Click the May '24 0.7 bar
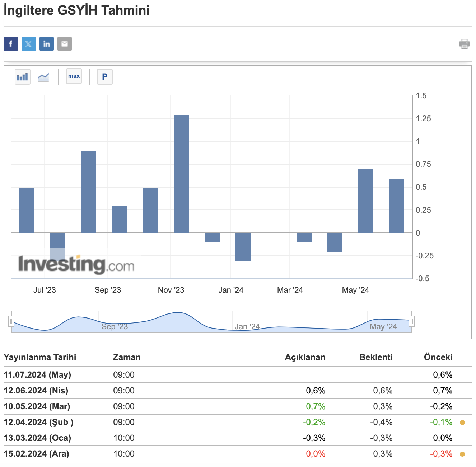Screen dimensions: 476x467 click(x=366, y=201)
